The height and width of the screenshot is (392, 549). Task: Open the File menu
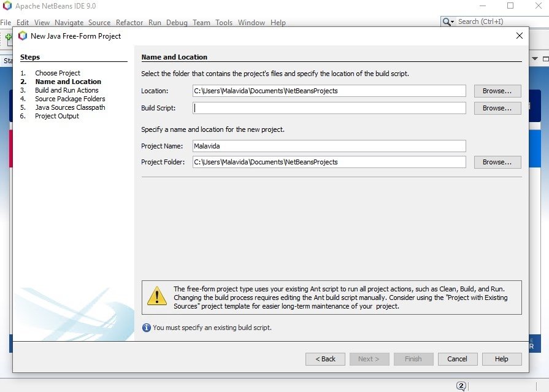coord(6,23)
